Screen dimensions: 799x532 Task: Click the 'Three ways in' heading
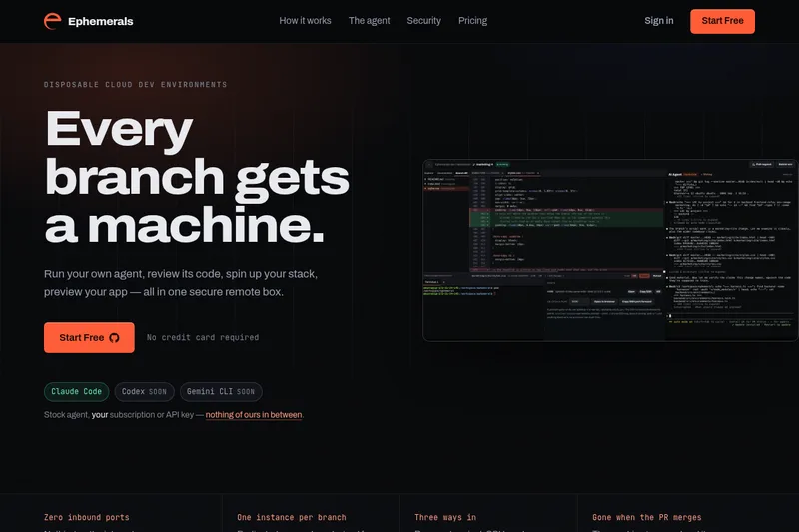(x=445, y=517)
